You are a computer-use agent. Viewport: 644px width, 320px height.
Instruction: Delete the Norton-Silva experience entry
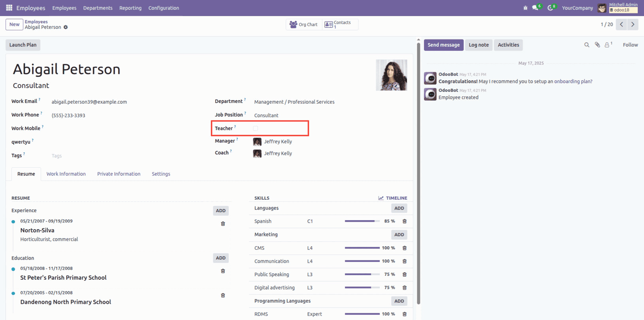[223, 224]
